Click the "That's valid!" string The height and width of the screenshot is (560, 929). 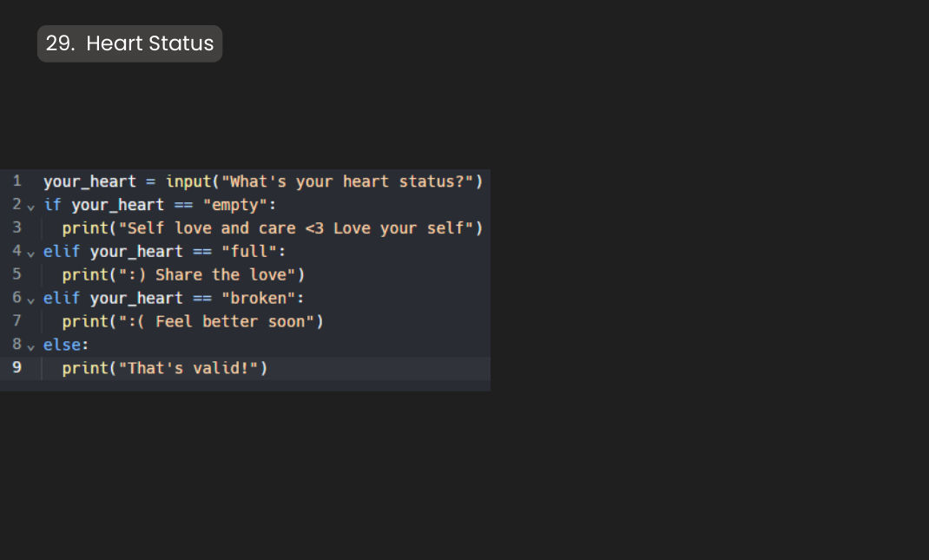[x=192, y=368]
